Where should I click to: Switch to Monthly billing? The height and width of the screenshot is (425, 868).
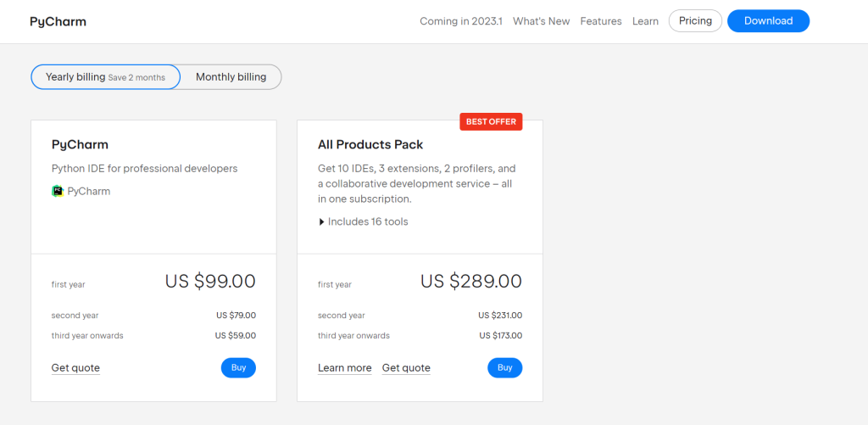(231, 77)
